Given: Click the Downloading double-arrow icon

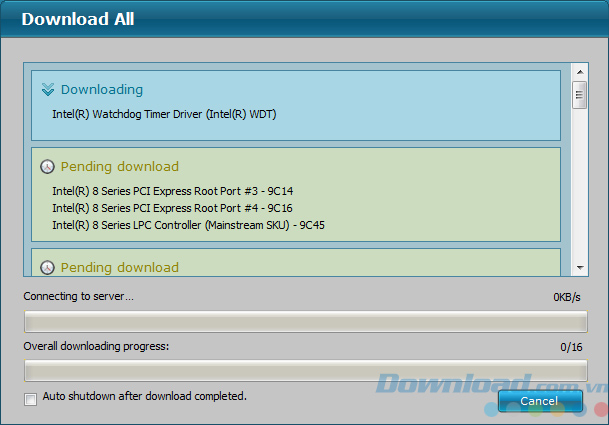Looking at the screenshot, I should (48, 89).
